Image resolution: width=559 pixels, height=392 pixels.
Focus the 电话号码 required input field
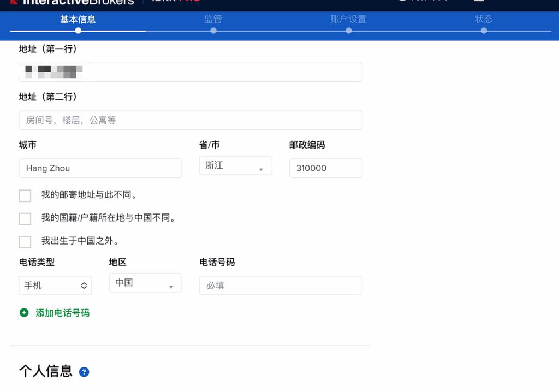tap(281, 286)
